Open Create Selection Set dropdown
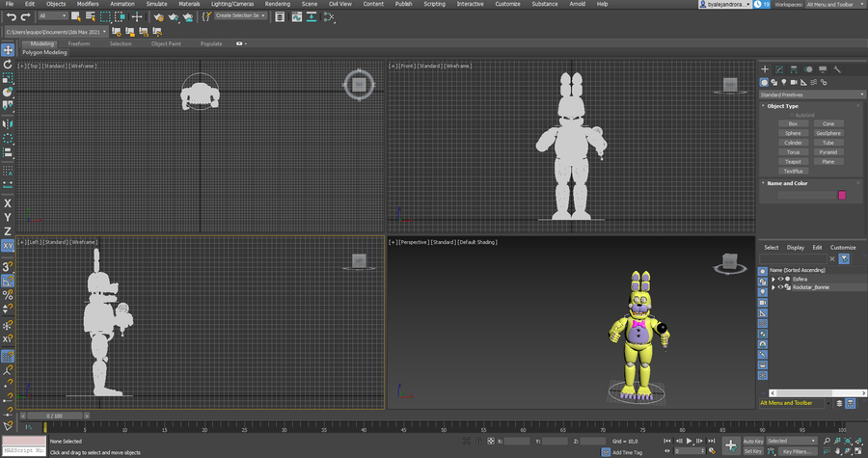Screen dimensions: 868x458 pyautogui.click(x=240, y=15)
